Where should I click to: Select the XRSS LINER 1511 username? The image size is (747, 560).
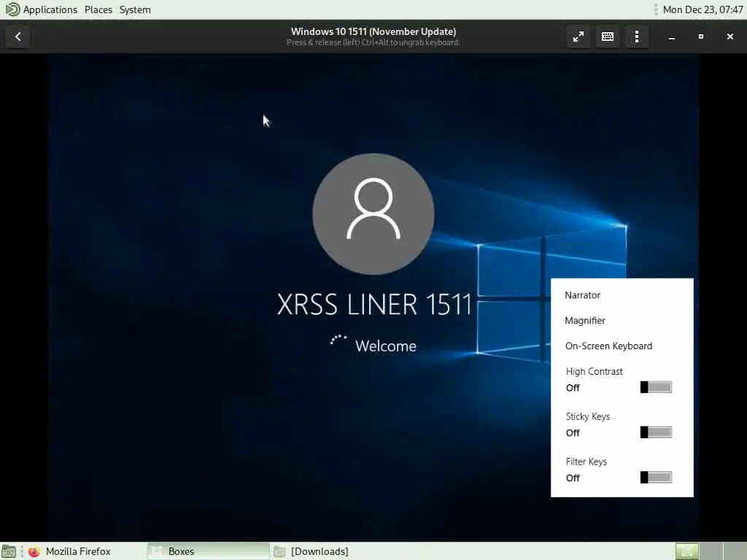[374, 304]
